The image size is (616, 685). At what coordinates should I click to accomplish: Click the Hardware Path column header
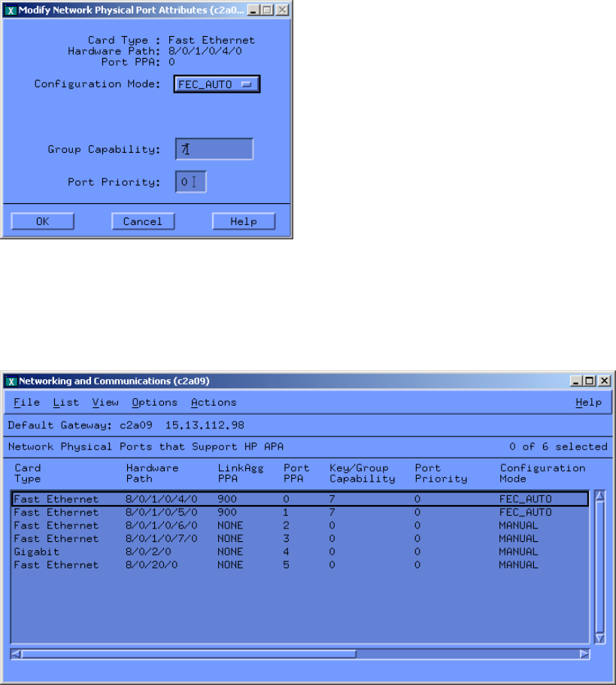click(x=152, y=473)
